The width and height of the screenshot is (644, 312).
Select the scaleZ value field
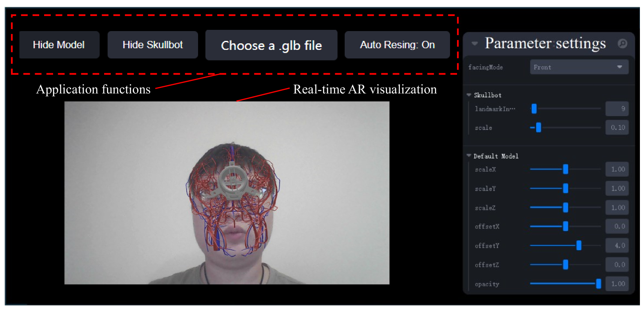[x=617, y=208]
